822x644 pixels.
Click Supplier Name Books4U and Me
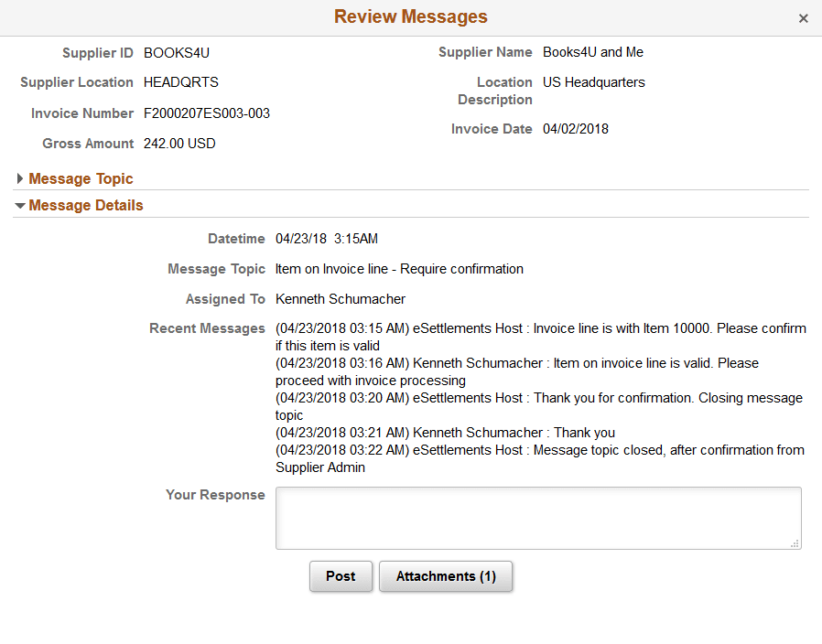click(593, 52)
